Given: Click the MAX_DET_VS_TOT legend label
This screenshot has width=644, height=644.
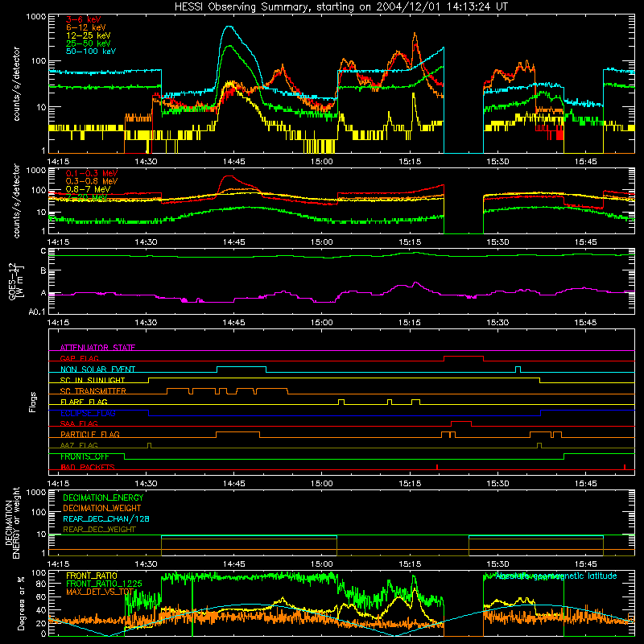Looking at the screenshot, I should tap(100, 592).
